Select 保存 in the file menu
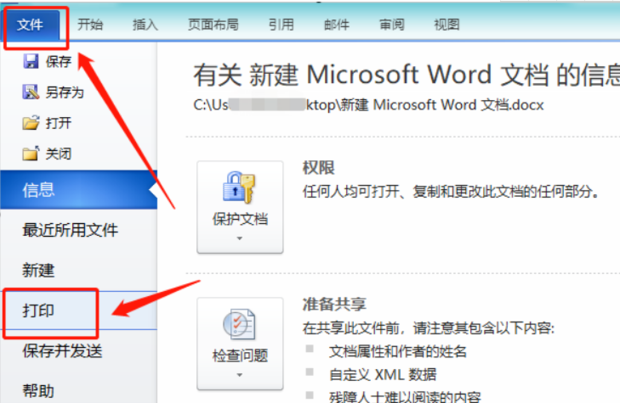Screen dimensions: 620x403 tap(59, 61)
